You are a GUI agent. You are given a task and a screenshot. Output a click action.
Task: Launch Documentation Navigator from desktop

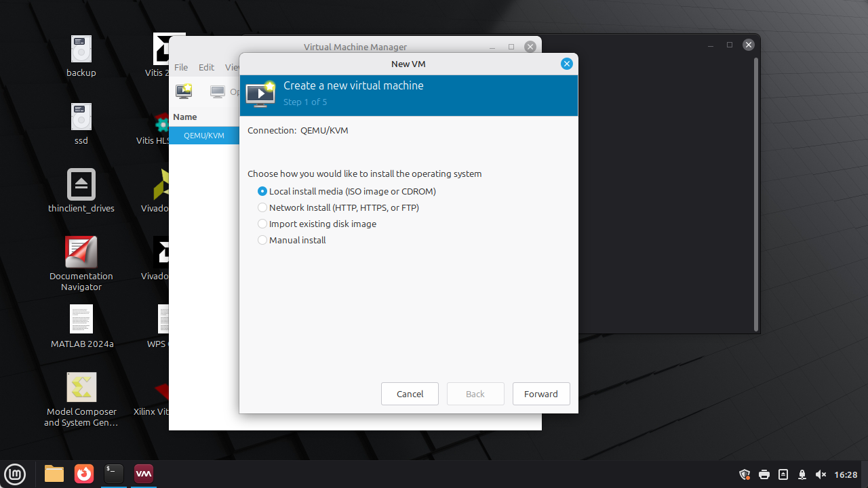[x=81, y=253]
